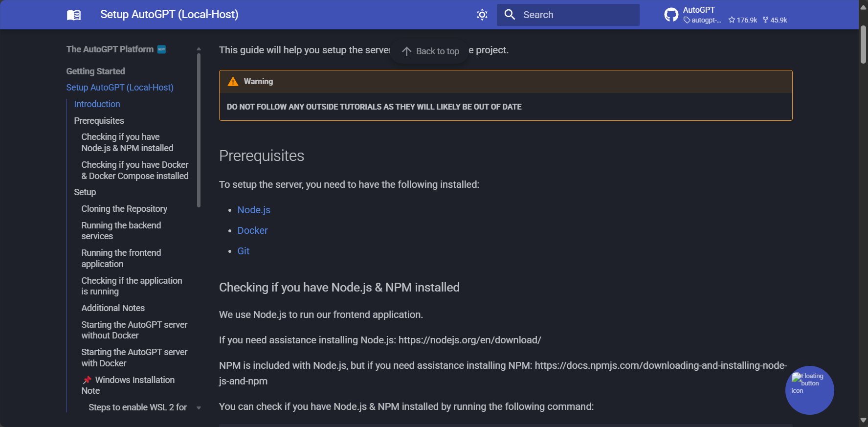Image resolution: width=868 pixels, height=427 pixels.
Task: Jump to Checking if the application is running
Action: point(132,286)
